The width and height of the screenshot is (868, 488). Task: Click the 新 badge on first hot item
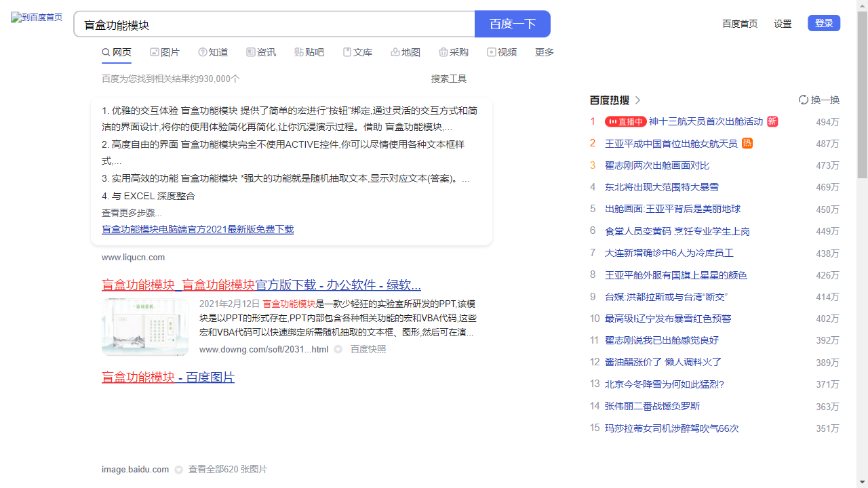tap(772, 122)
